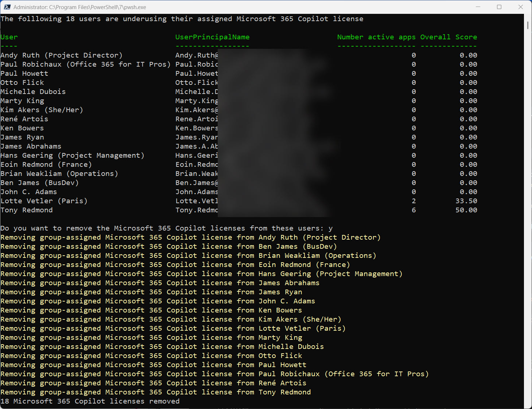This screenshot has height=409, width=532.
Task: Select the Number active apps header
Action: tap(376, 37)
